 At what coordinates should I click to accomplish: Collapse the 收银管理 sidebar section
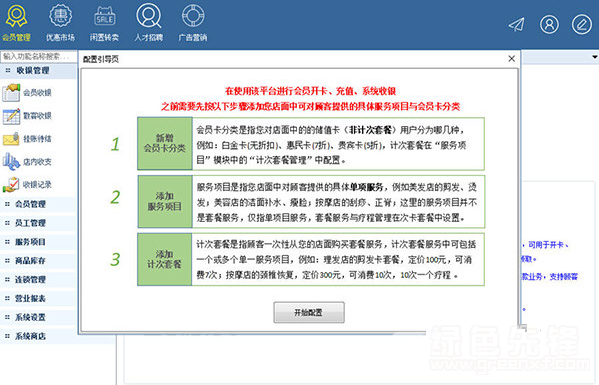click(38, 71)
